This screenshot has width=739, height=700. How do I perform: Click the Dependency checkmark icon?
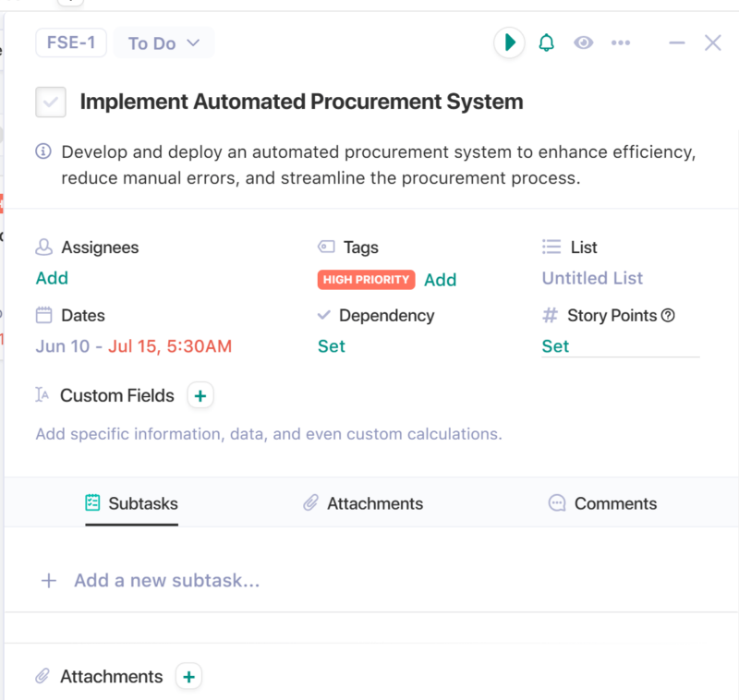coord(325,315)
